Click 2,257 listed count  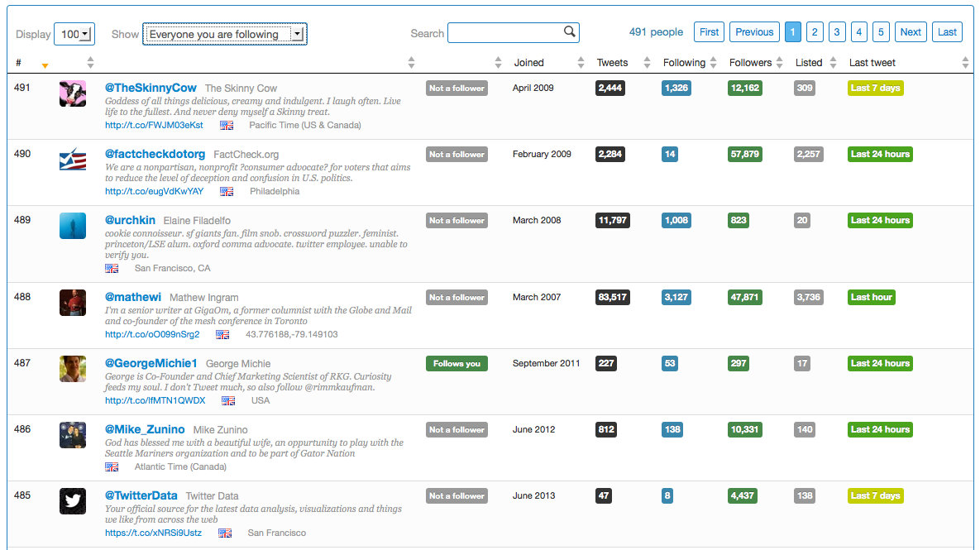click(x=808, y=155)
